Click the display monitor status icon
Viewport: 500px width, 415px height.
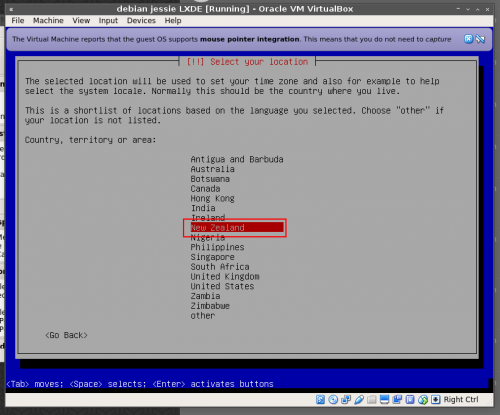coord(384,399)
